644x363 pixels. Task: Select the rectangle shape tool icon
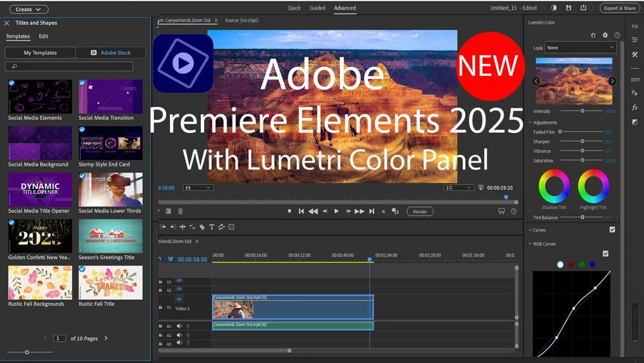point(231,227)
